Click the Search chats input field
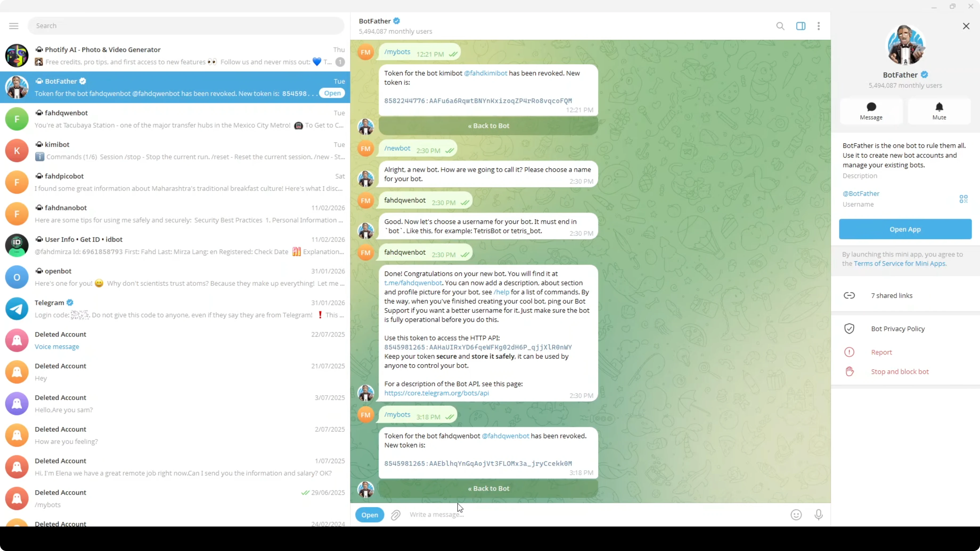 [186, 26]
